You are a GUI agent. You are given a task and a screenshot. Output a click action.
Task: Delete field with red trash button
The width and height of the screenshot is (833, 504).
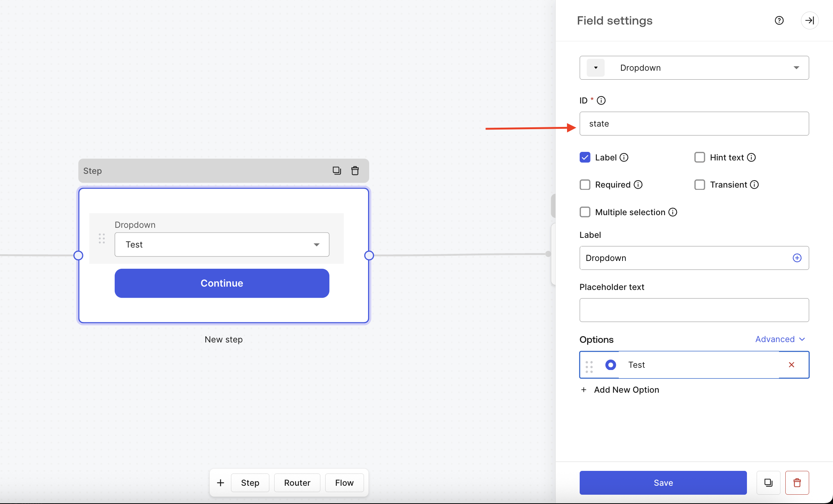point(797,483)
